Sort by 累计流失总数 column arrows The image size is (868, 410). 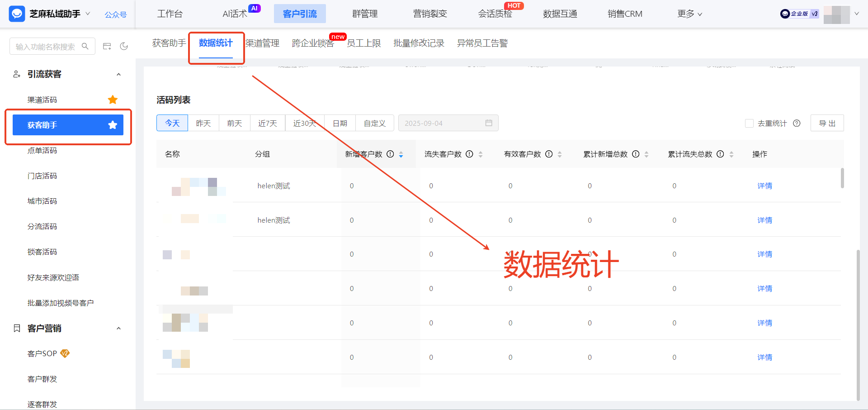(731, 154)
